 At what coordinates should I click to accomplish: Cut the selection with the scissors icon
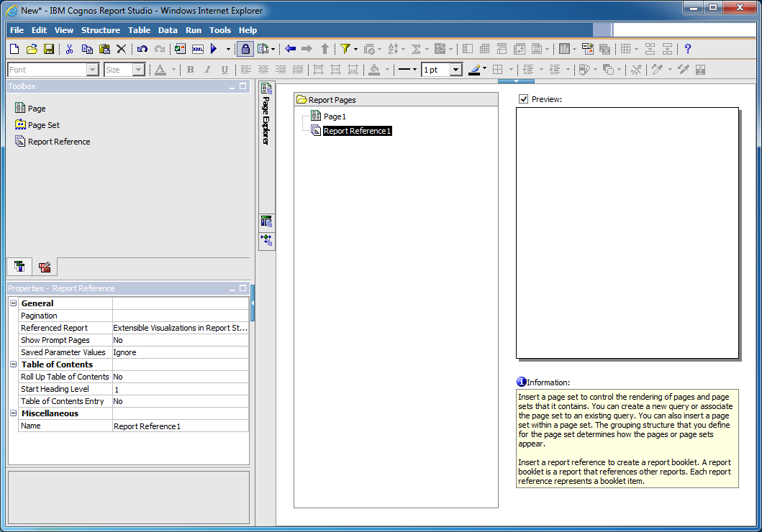(x=70, y=49)
